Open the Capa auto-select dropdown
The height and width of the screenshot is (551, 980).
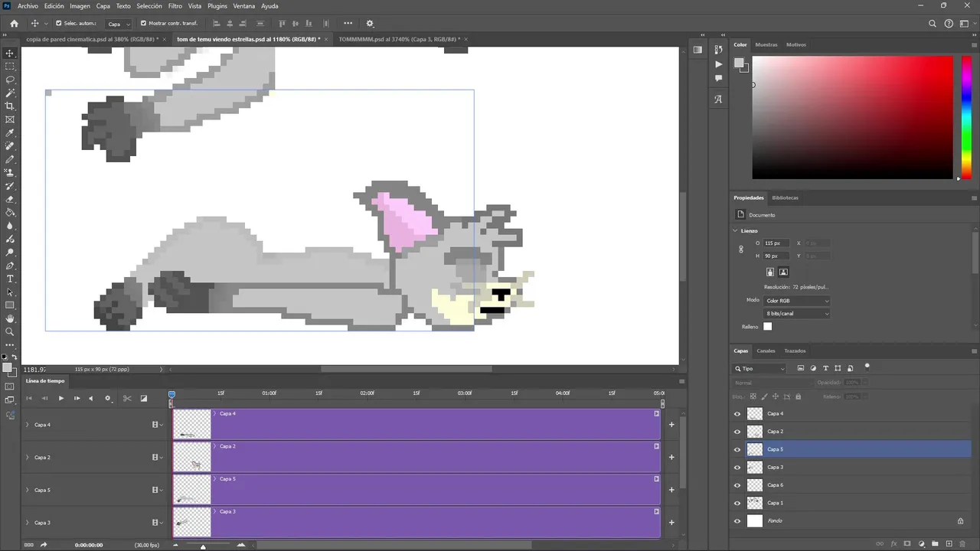118,24
